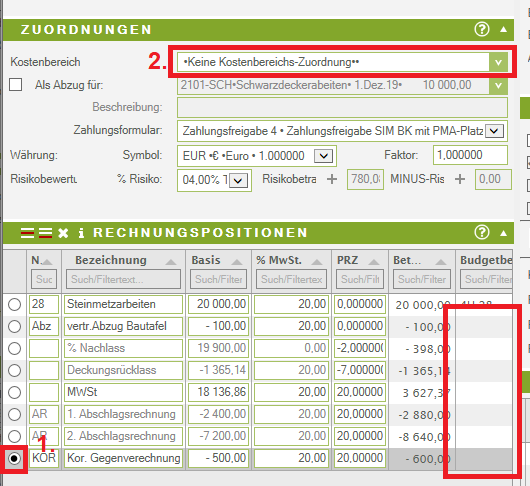Viewport: 530px width, 486px height.
Task: Click the MINUS-Risiko value field 0,00
Action: 493,179
